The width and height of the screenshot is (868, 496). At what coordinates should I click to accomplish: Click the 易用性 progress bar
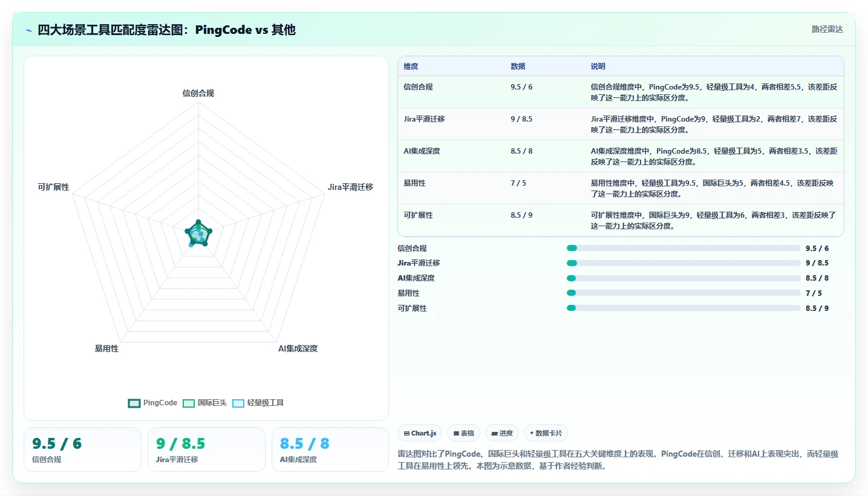[x=684, y=293]
